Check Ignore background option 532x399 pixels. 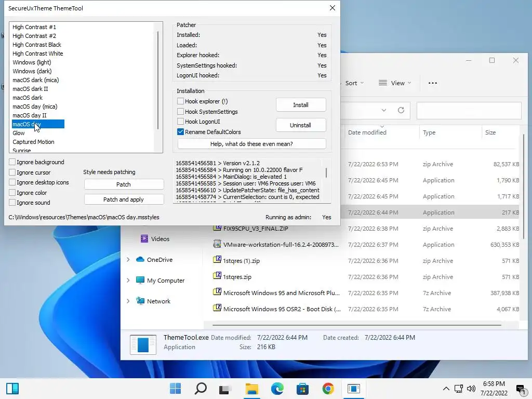12,162
